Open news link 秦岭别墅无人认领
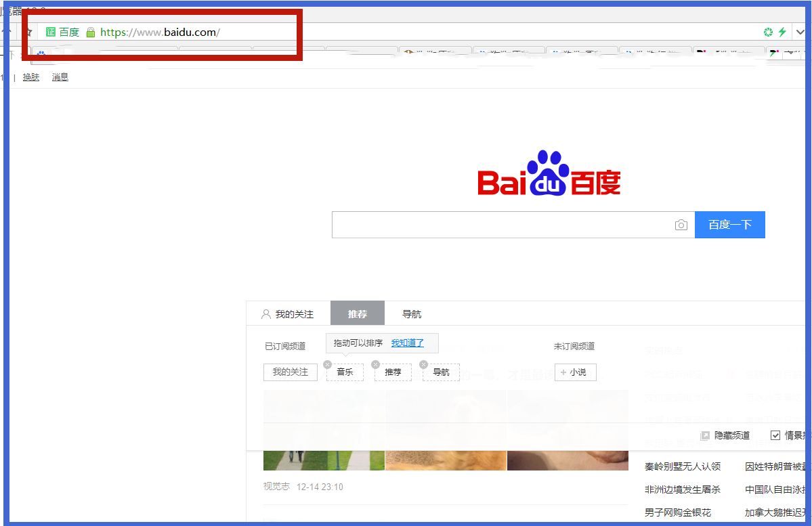Viewport: 812px width, 526px height. (683, 466)
